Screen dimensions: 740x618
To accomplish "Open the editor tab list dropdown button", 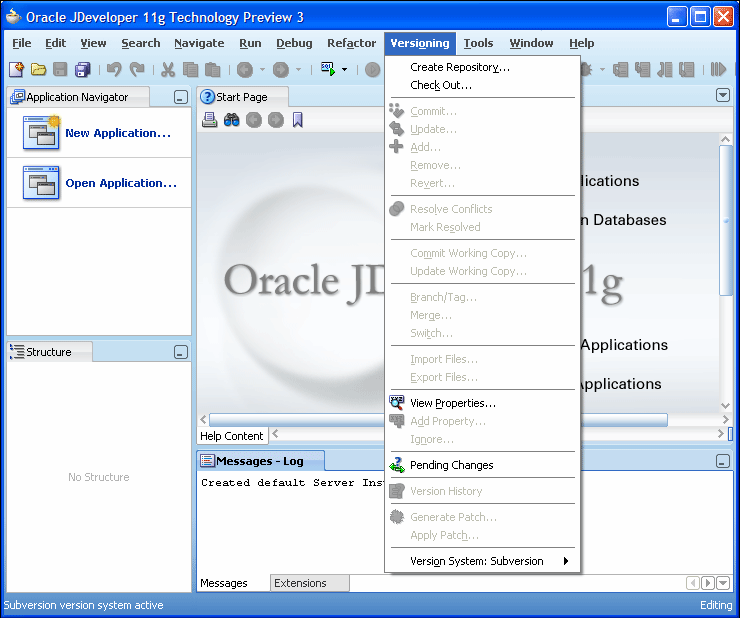I will (723, 95).
